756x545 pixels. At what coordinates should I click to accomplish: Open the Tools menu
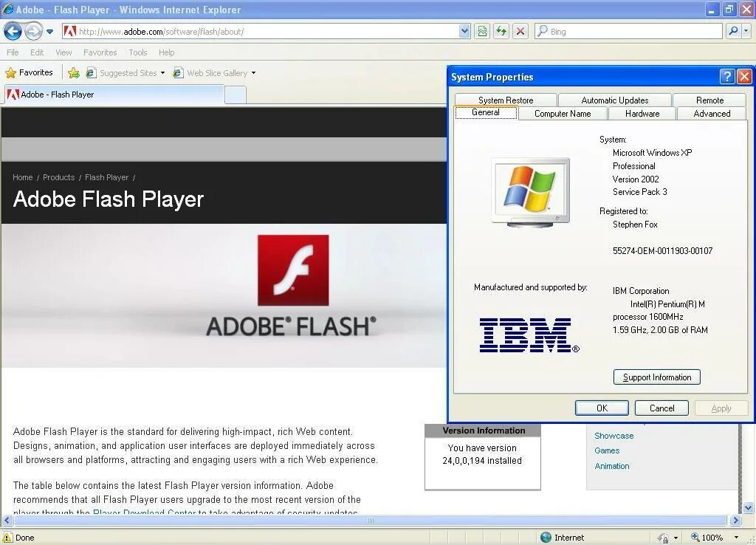pyautogui.click(x=138, y=52)
